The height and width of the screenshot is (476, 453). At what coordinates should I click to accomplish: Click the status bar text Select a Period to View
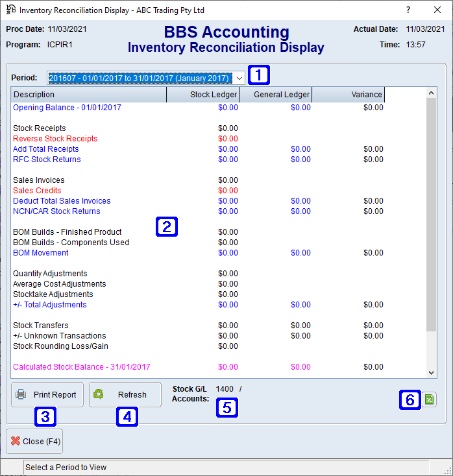(x=66, y=467)
